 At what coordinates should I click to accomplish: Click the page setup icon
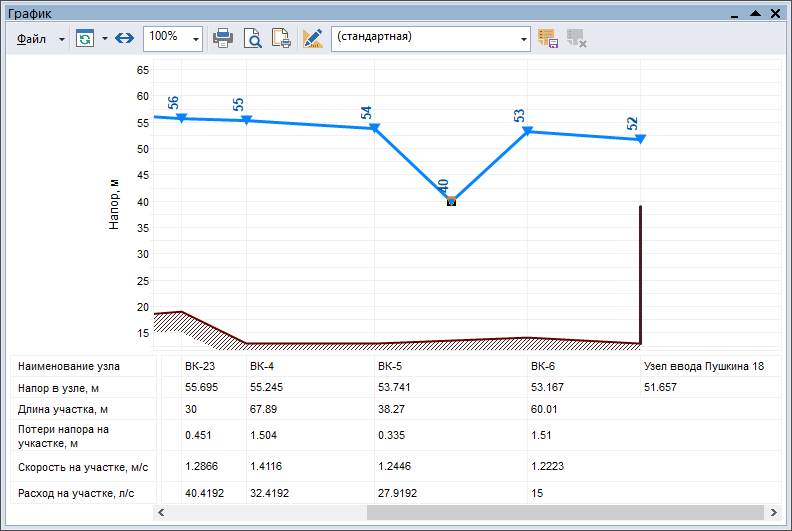[282, 38]
